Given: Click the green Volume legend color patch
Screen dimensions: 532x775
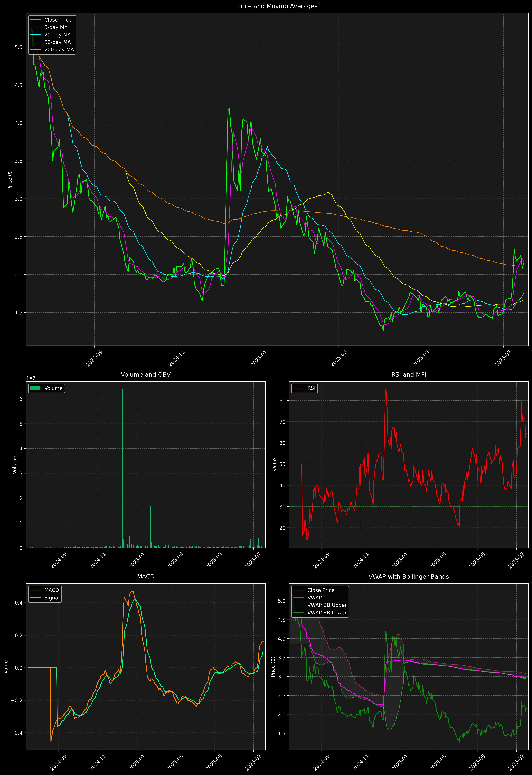Looking at the screenshot, I should click(x=35, y=388).
